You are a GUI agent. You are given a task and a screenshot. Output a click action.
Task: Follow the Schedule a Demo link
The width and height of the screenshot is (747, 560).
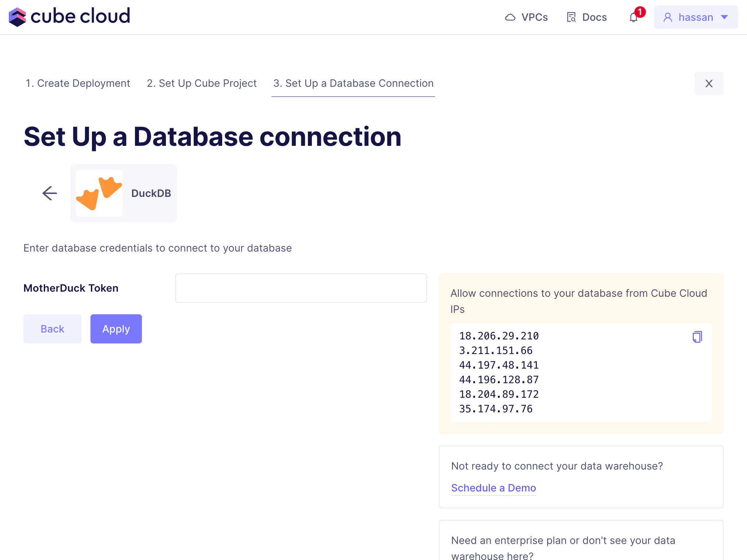(x=494, y=488)
